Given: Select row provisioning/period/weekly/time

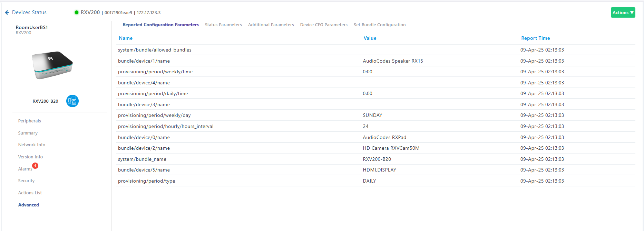Looking at the screenshot, I should click(376, 72).
